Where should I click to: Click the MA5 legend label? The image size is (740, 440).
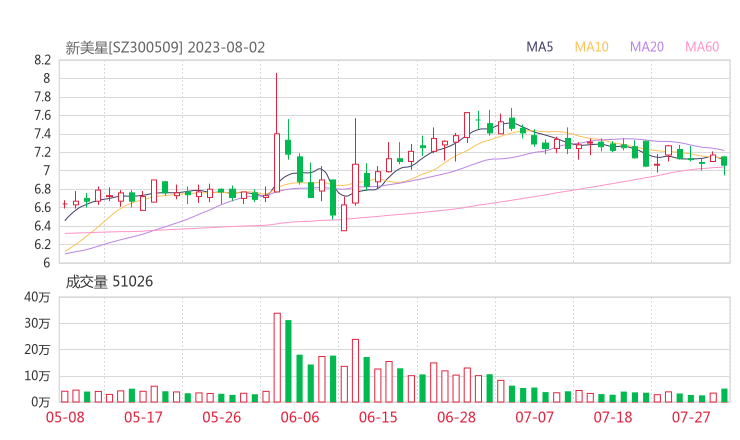pyautogui.click(x=539, y=47)
